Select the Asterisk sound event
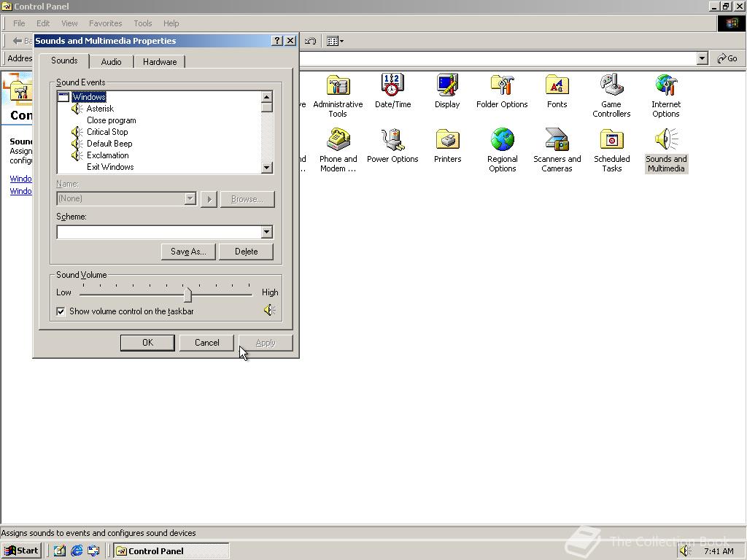This screenshot has height=560, width=747. coord(100,109)
